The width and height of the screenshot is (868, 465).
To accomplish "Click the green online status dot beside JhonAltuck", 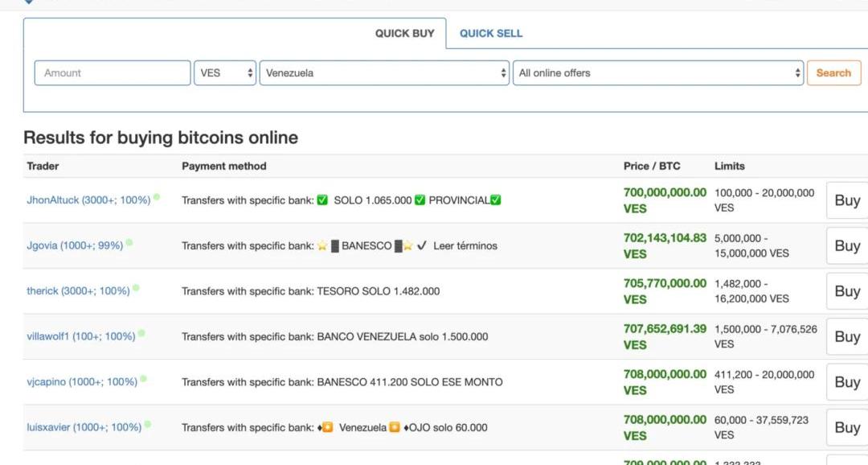I will coord(157,197).
